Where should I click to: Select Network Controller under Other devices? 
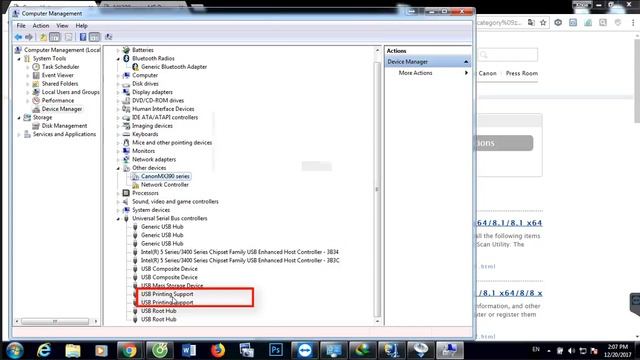point(164,185)
